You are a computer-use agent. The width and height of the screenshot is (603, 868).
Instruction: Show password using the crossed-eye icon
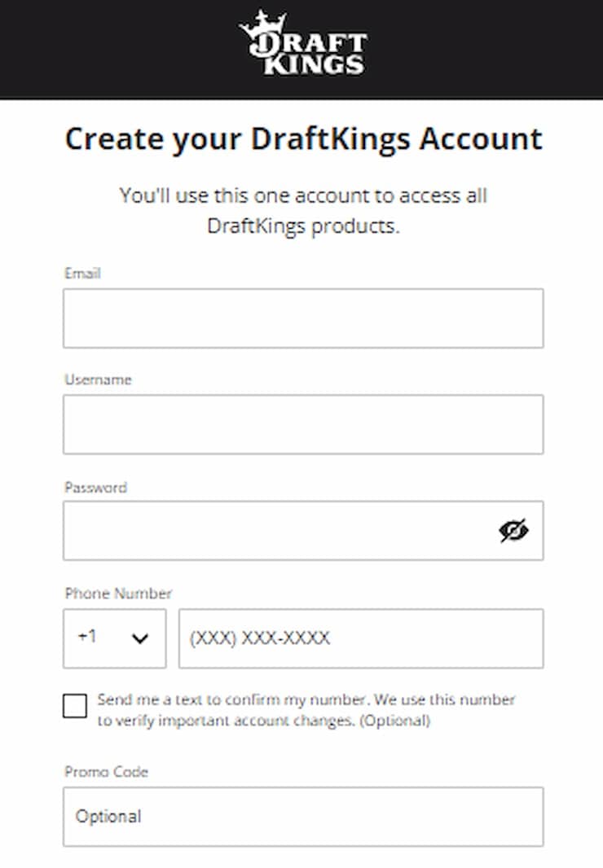click(x=513, y=531)
